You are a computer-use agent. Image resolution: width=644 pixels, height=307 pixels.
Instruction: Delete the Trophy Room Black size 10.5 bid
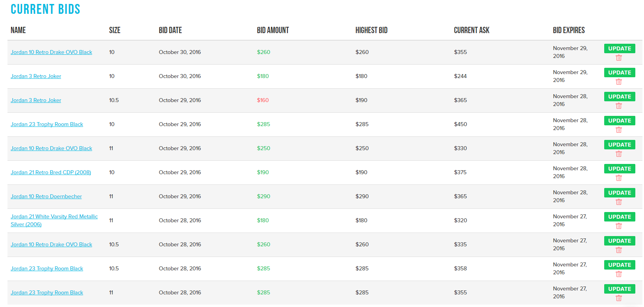coord(619,274)
